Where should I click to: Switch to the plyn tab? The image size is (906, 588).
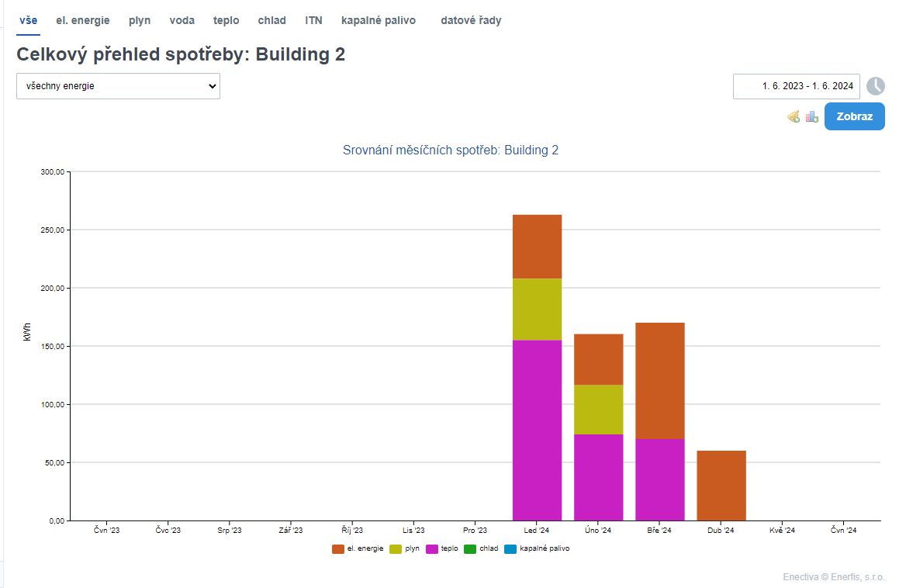[140, 20]
